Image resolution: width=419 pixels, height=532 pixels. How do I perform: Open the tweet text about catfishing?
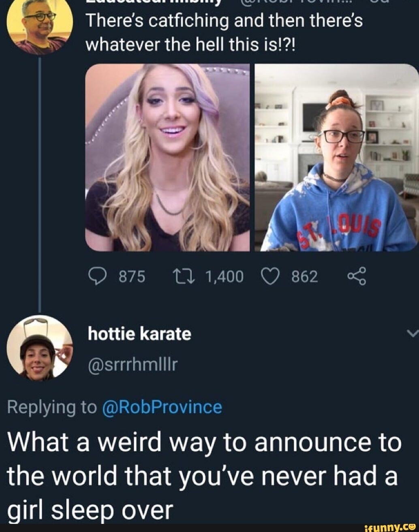coord(224,32)
